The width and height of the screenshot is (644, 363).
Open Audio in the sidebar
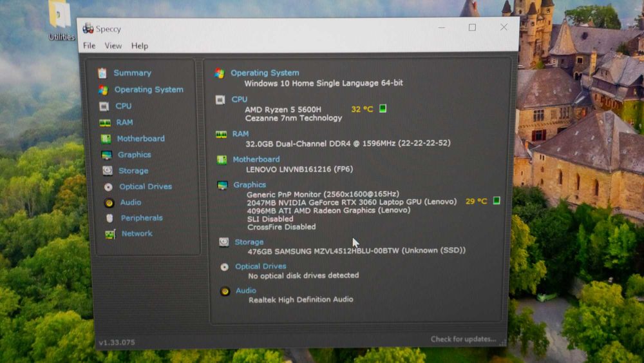point(131,202)
